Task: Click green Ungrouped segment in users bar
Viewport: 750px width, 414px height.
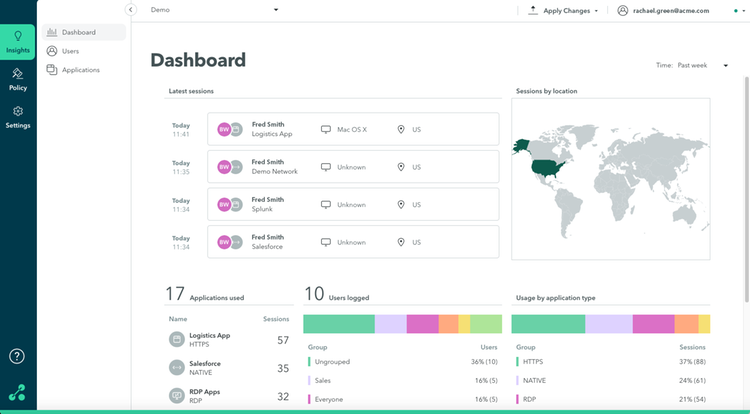Action: [x=339, y=324]
